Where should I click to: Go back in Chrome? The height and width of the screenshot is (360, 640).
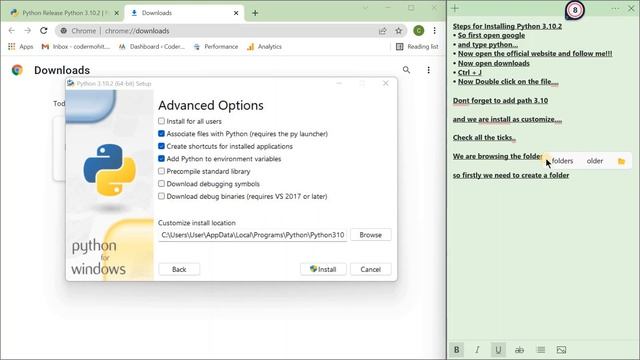12,31
